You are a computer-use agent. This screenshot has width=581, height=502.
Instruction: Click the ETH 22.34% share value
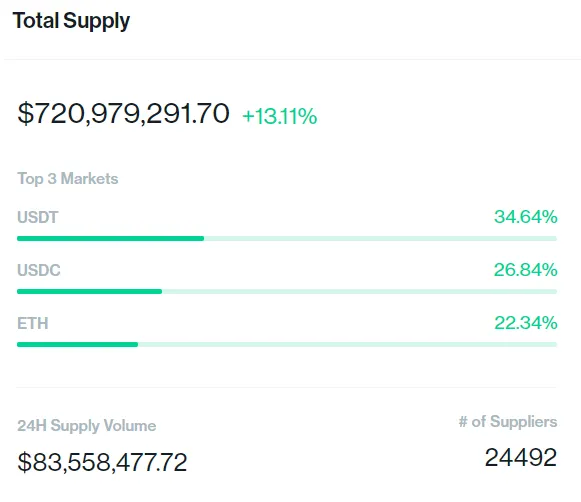[526, 323]
